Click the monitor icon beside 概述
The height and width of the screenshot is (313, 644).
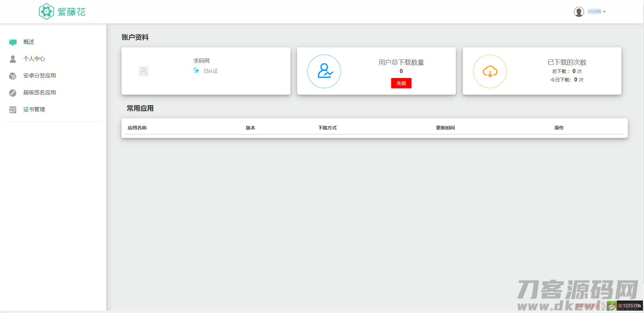(x=13, y=42)
